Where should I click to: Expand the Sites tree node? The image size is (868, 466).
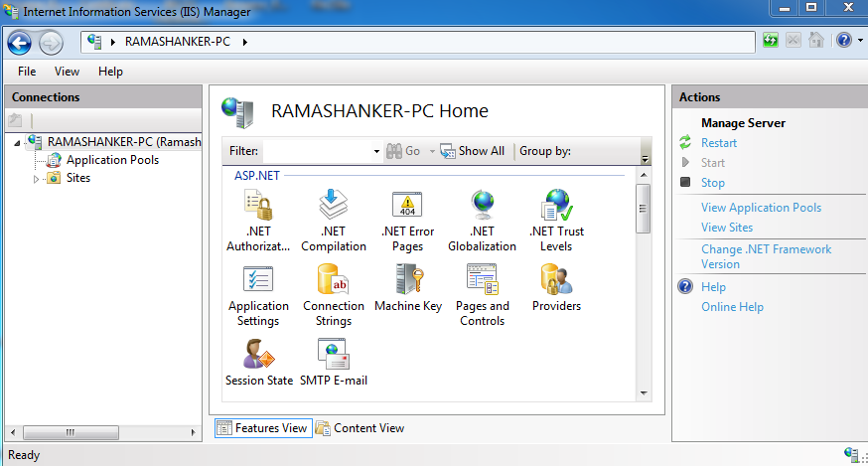(x=36, y=179)
